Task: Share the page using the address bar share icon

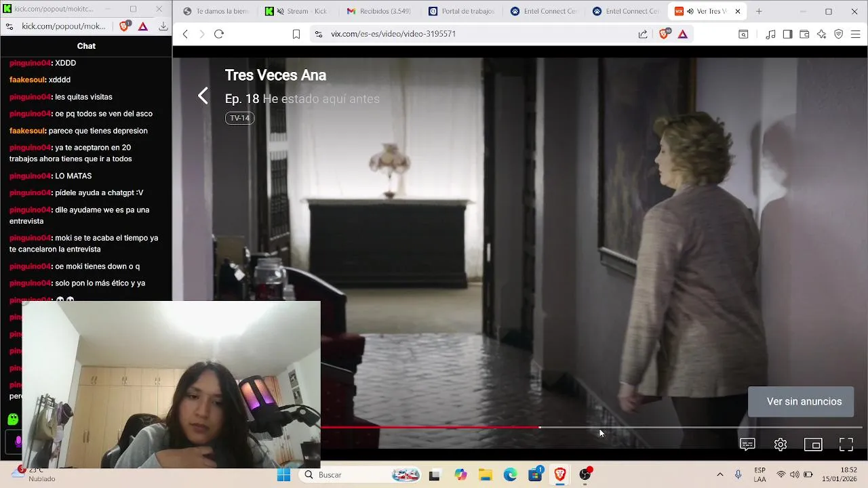Action: point(643,34)
